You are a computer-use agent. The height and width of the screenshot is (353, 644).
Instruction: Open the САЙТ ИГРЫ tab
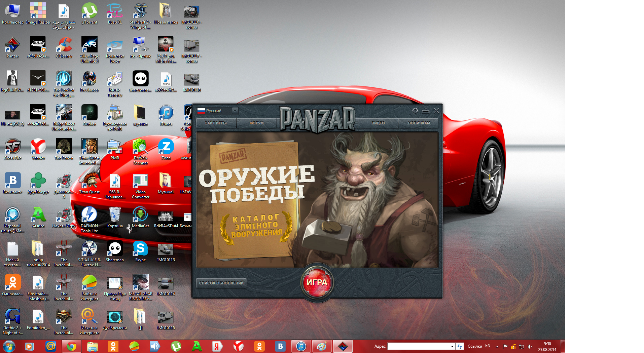[216, 123]
